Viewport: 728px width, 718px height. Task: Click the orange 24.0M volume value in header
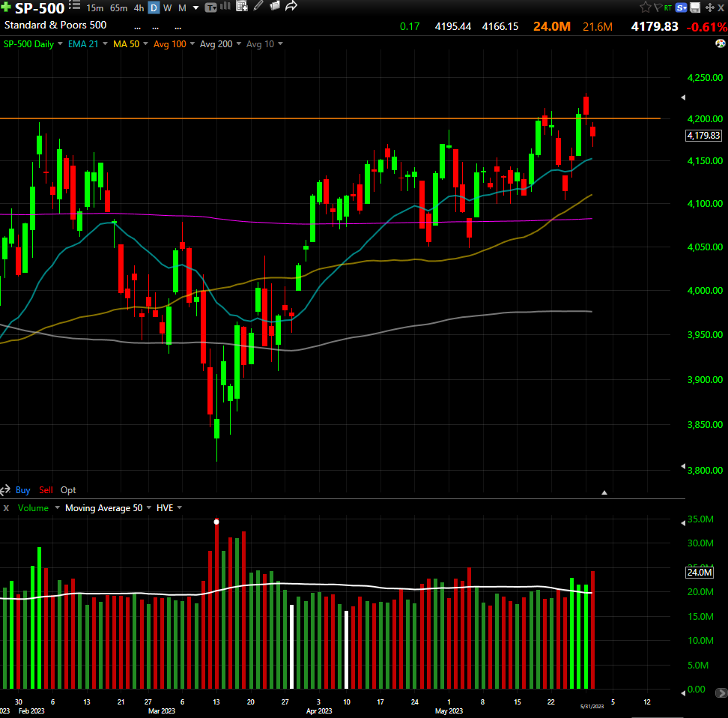coord(551,26)
